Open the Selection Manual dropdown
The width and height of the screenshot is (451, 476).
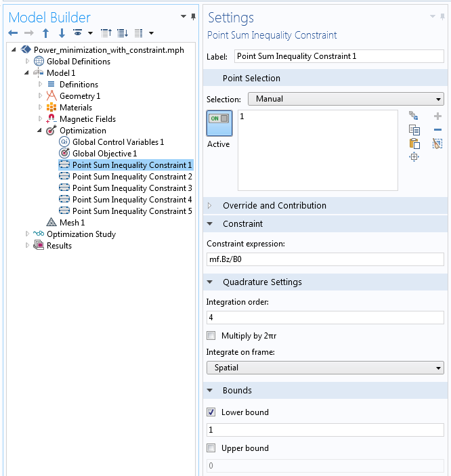[345, 99]
